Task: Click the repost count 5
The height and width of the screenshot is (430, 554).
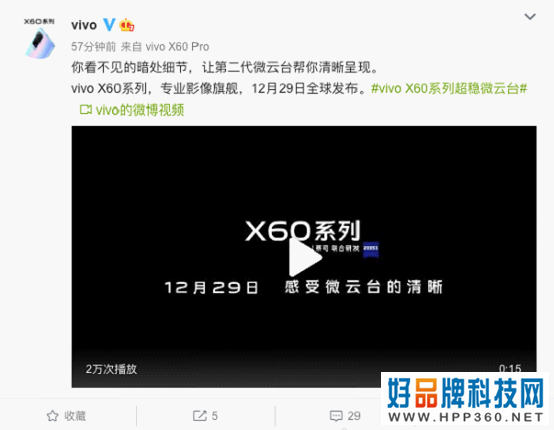Action: [214, 416]
